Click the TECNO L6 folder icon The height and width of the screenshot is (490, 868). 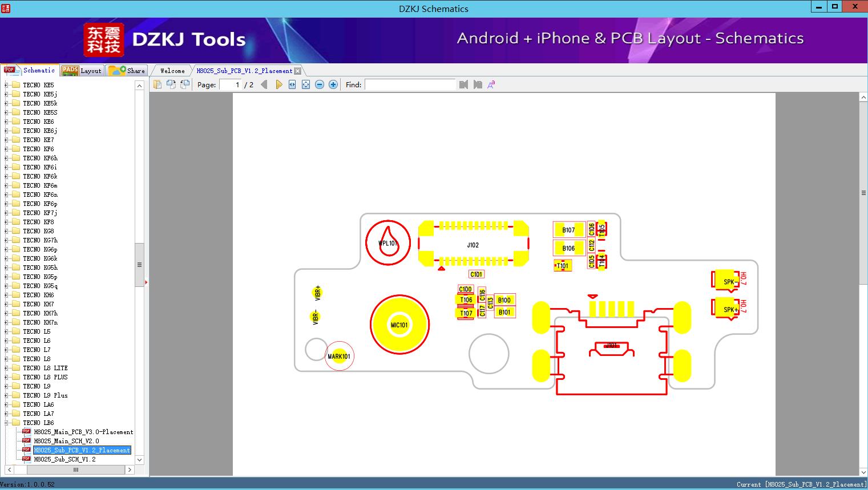click(x=16, y=341)
